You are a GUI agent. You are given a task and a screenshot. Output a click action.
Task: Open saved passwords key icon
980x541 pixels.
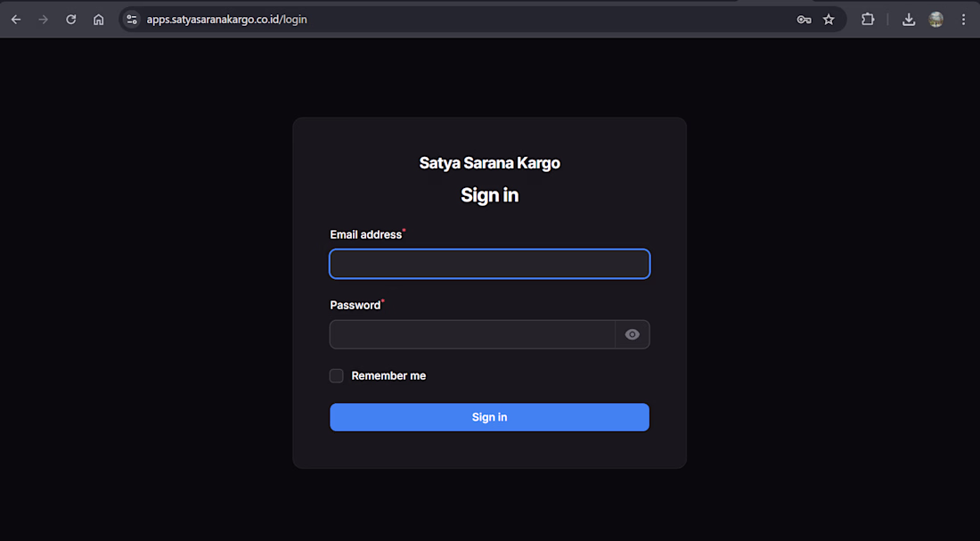804,20
